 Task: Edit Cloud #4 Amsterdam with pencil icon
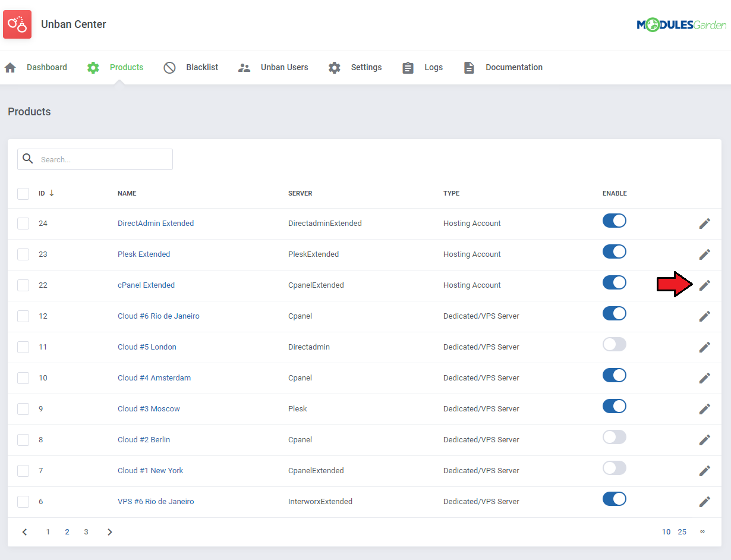pos(705,378)
